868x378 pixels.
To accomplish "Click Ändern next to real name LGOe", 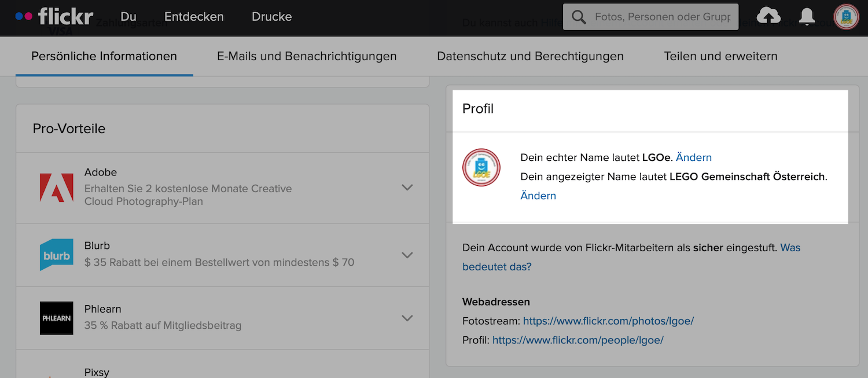I will point(693,157).
